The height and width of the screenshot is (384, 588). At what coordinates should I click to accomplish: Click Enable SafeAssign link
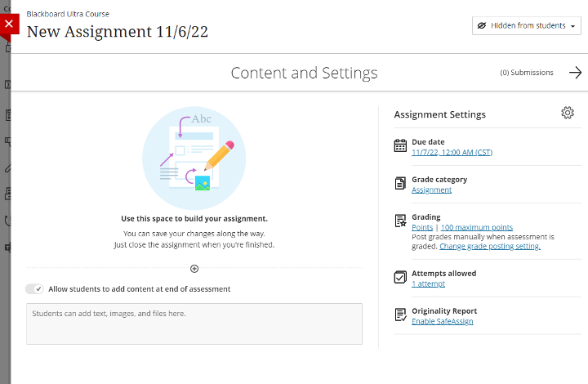[442, 321]
